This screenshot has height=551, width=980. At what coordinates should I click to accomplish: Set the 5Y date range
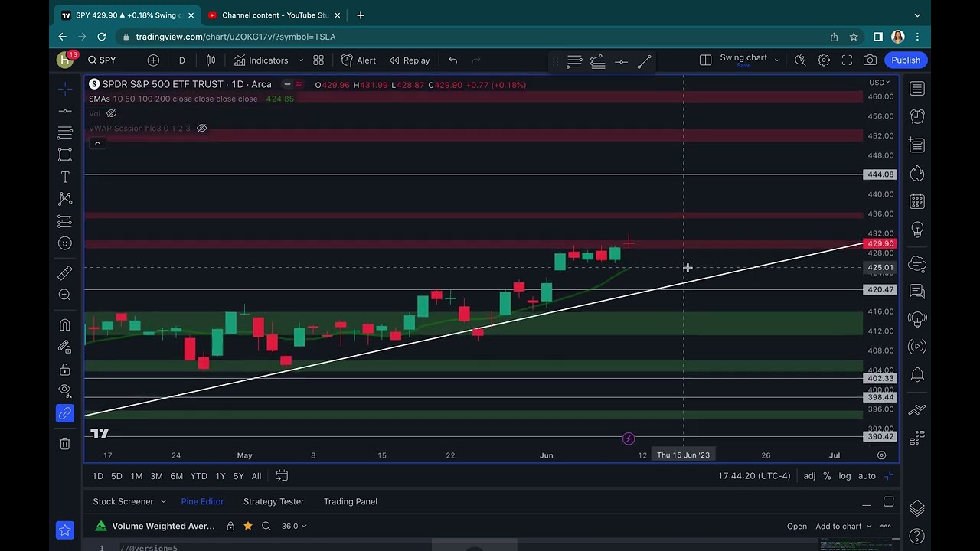tap(238, 476)
